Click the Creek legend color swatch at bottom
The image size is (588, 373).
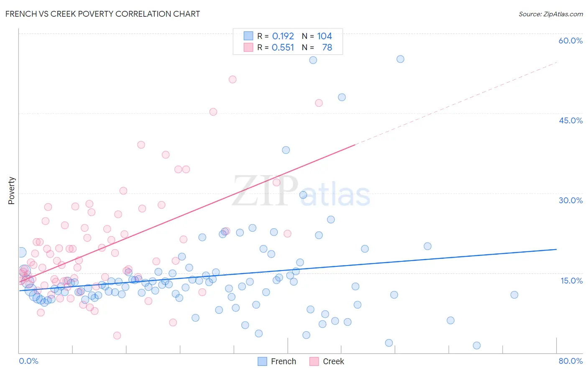pyautogui.click(x=314, y=361)
